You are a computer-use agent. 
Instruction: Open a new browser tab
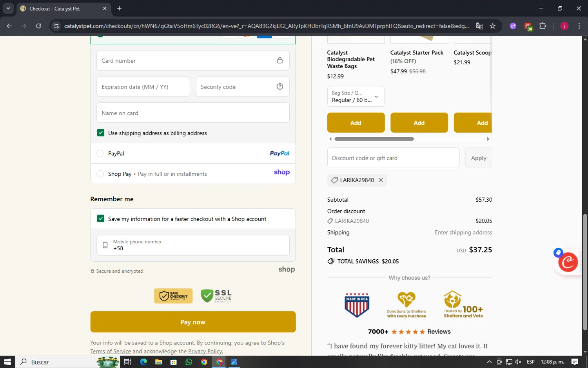[x=120, y=8]
